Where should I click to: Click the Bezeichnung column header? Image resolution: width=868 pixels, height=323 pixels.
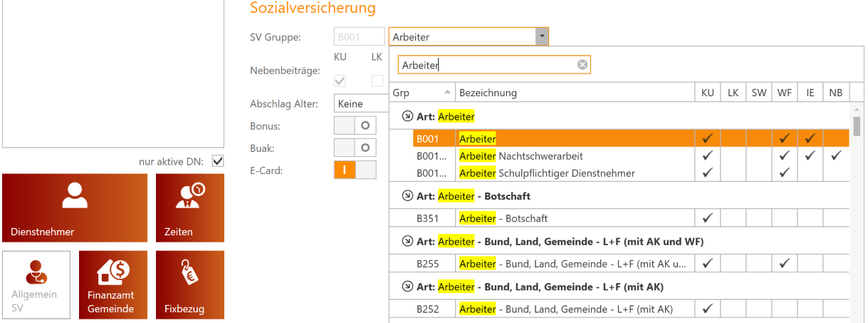[x=575, y=93]
